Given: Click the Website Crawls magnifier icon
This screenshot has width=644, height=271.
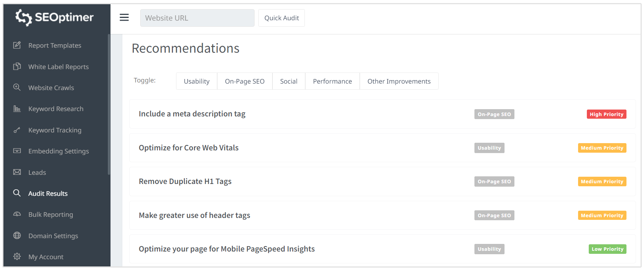Looking at the screenshot, I should point(17,87).
